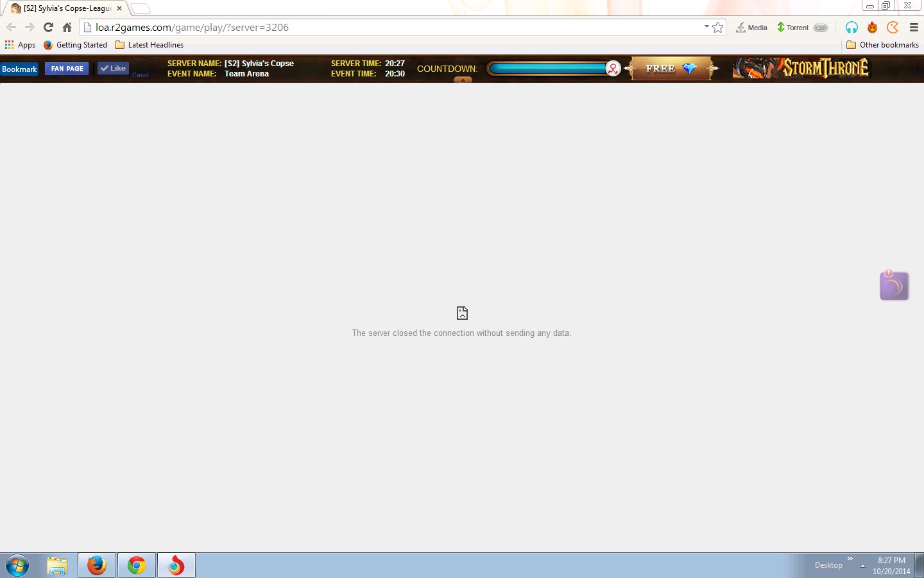Show hidden system tray icons
The image size is (924, 578).
[862, 566]
